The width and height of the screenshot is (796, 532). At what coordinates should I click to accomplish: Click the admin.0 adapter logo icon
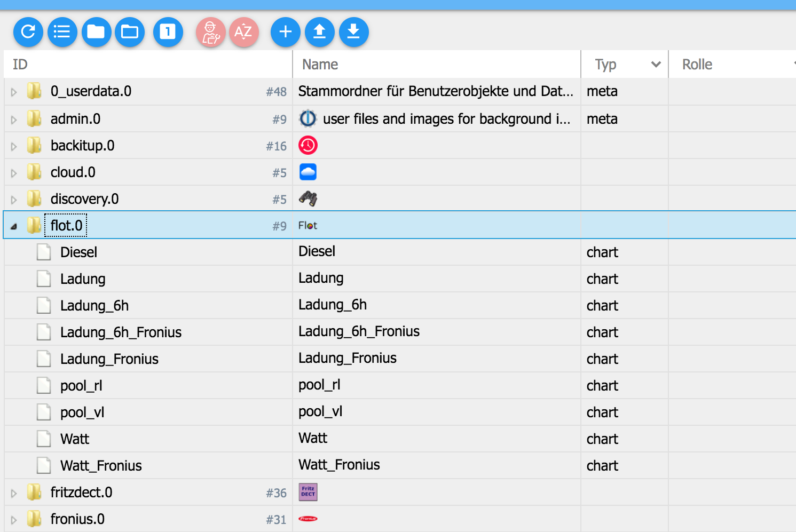pos(308,118)
